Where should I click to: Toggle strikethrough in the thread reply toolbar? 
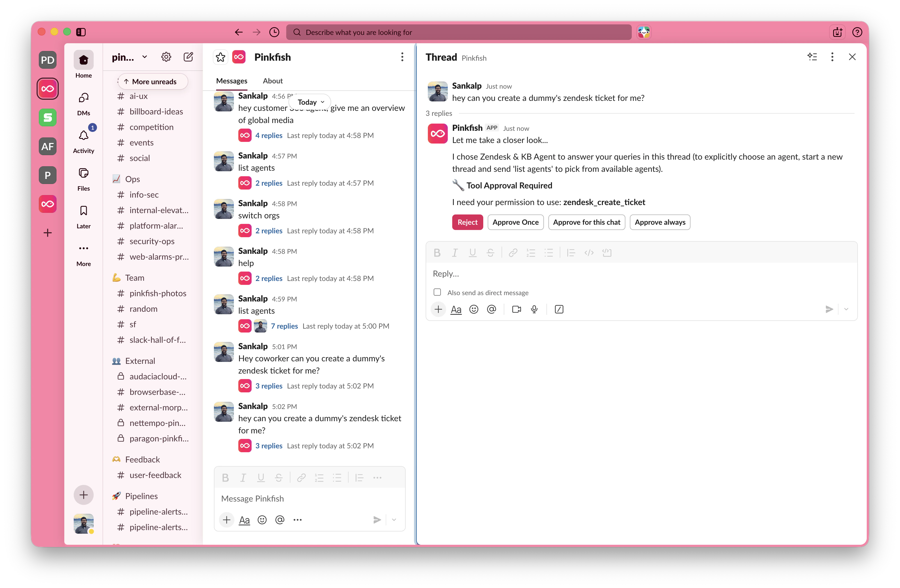pyautogui.click(x=490, y=253)
